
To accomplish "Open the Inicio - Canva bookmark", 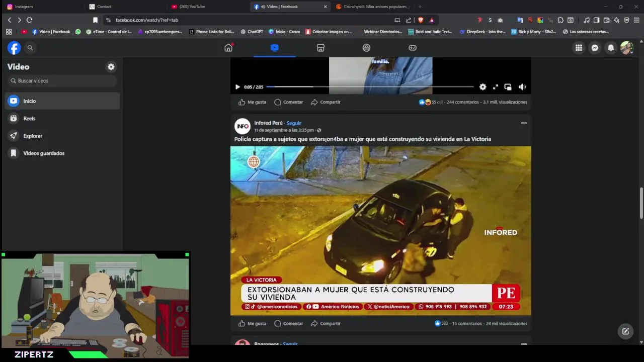I will 284,32.
